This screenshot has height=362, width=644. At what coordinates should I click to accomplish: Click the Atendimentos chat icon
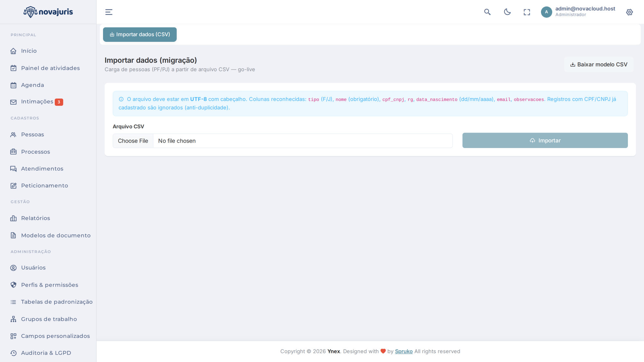pyautogui.click(x=13, y=169)
